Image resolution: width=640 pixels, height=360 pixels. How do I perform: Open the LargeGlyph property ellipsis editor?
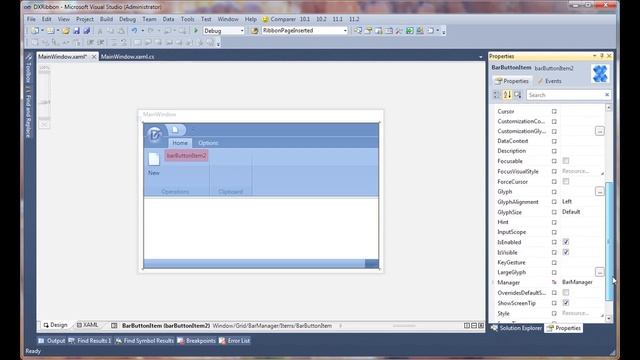[x=599, y=272]
